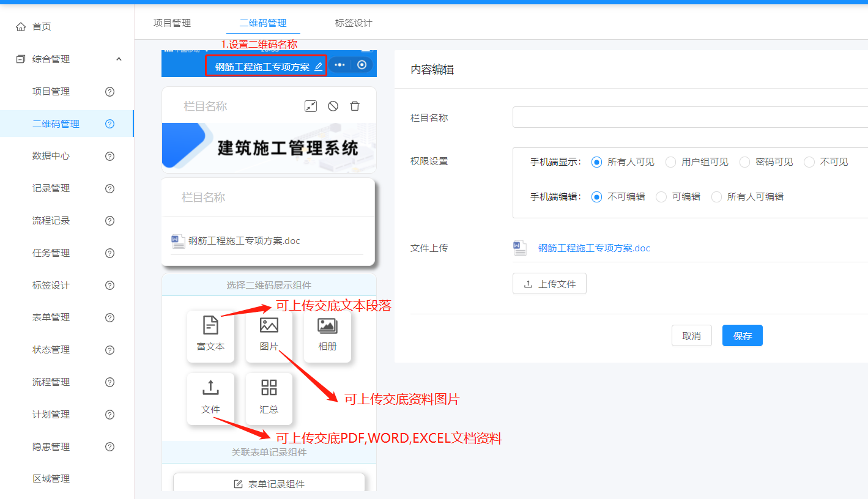Select the 密码可见 radio option
The image size is (868, 499).
click(744, 162)
